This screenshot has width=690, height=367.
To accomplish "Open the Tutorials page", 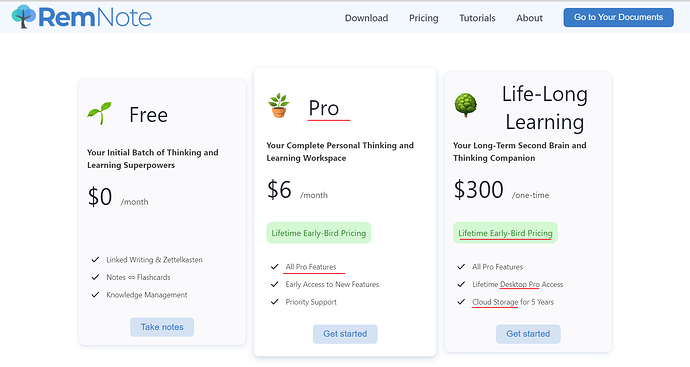I will tap(477, 18).
